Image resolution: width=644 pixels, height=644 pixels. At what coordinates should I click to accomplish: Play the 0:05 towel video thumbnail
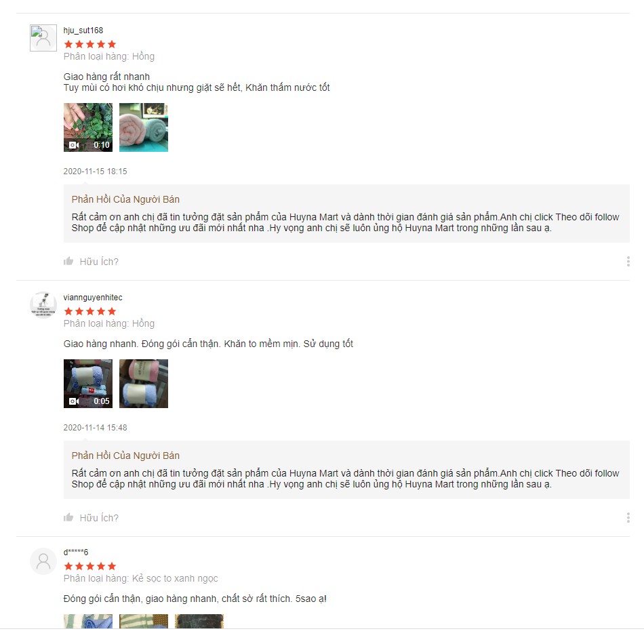(x=88, y=384)
